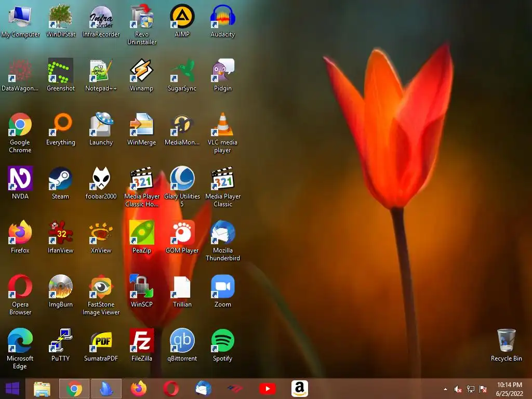Select the XnView desktop icon
The image size is (532, 399).
(x=101, y=237)
